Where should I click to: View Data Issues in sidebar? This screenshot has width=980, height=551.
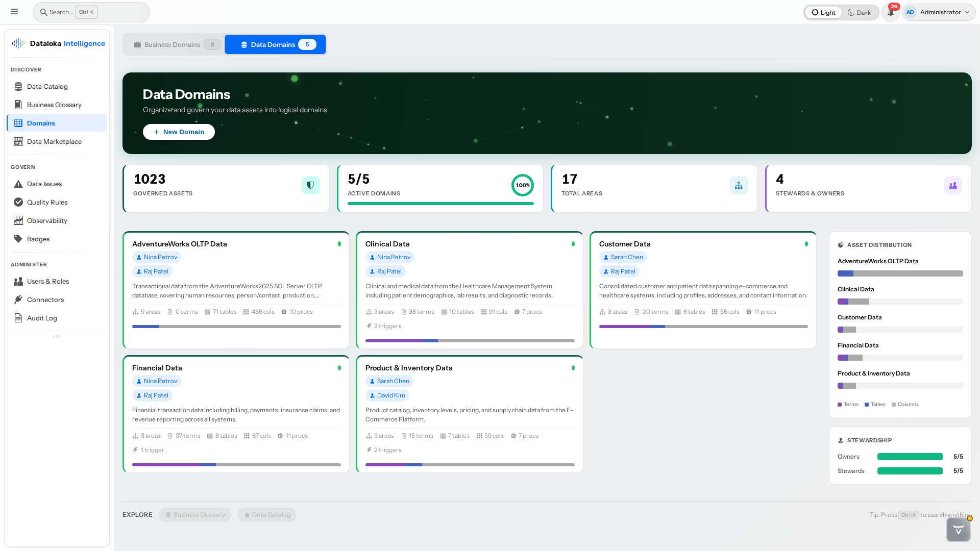pyautogui.click(x=44, y=184)
